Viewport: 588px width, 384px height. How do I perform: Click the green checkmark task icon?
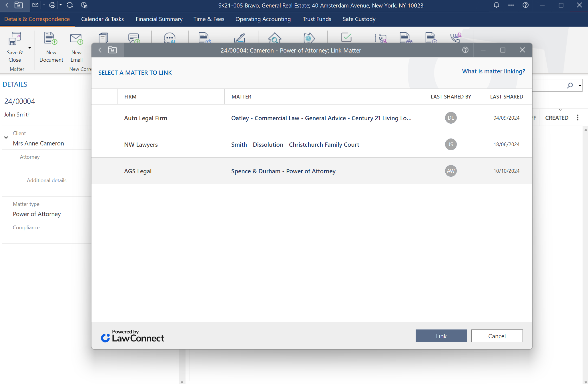coord(346,37)
